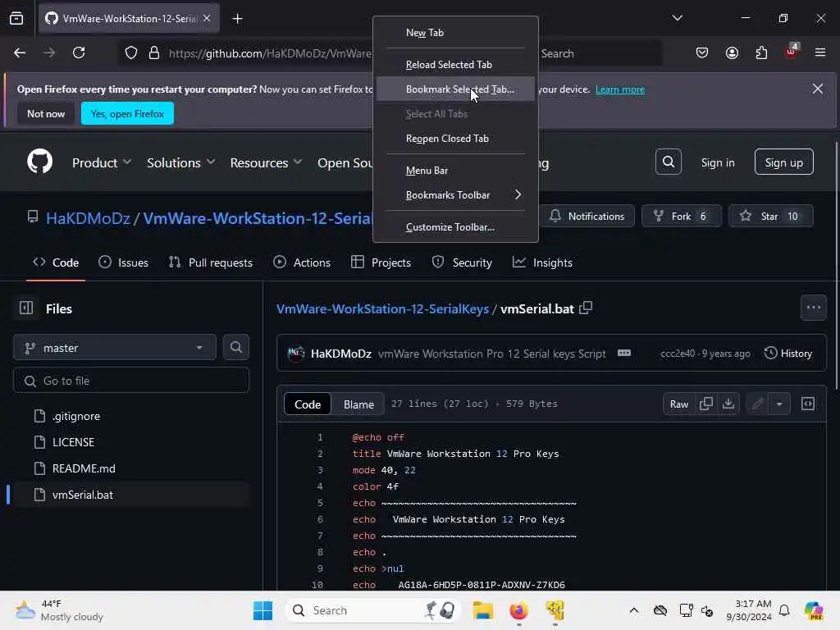
Task: Collapse the file tree panel icon
Action: coord(26,308)
